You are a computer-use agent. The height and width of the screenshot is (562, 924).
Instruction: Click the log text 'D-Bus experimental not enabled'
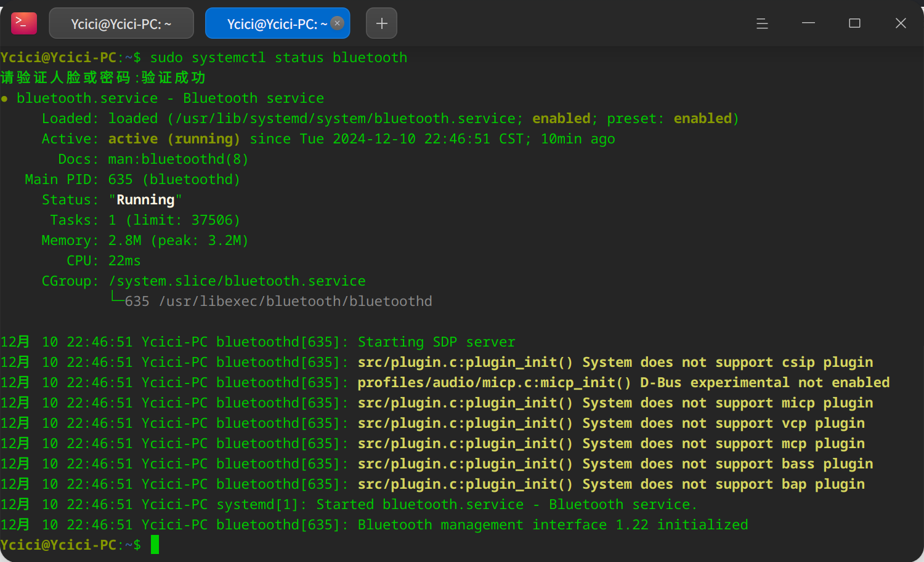point(765,383)
